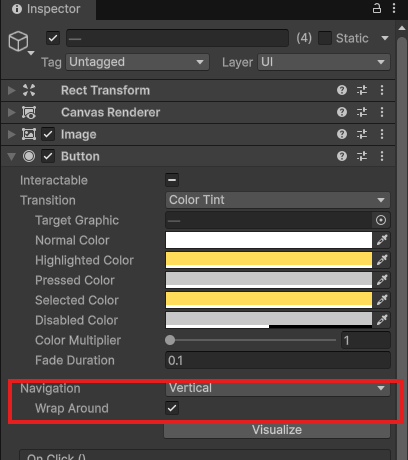This screenshot has width=408, height=460.
Task: Open Image component more options menu
Action: click(382, 134)
